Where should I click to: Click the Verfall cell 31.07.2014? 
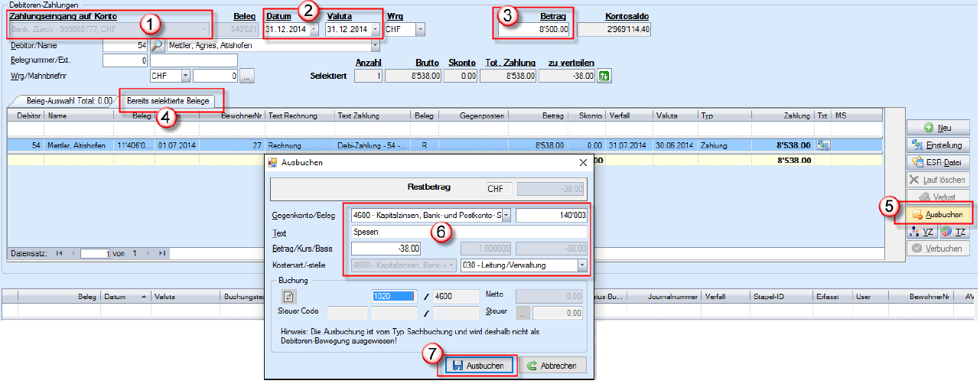(x=630, y=145)
